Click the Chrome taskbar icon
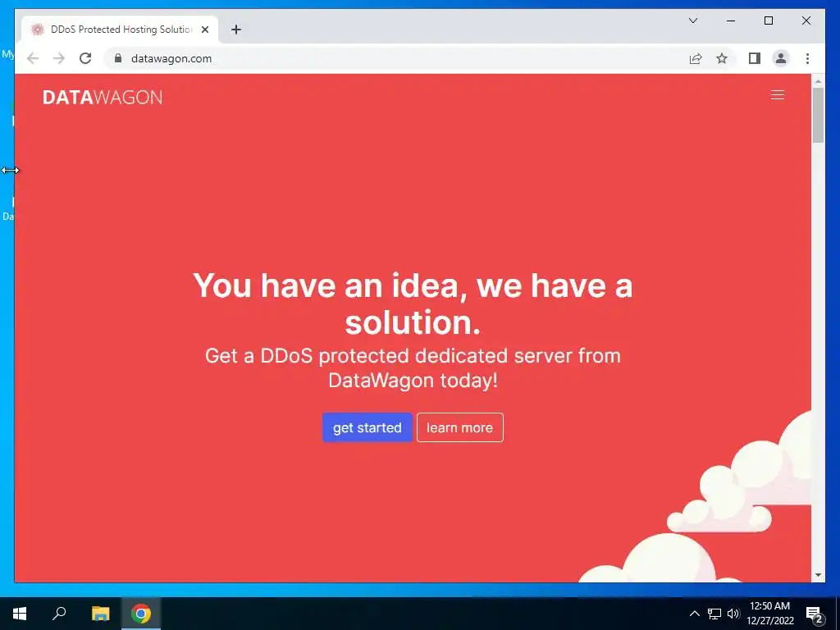This screenshot has width=840, height=630. pyautogui.click(x=141, y=614)
